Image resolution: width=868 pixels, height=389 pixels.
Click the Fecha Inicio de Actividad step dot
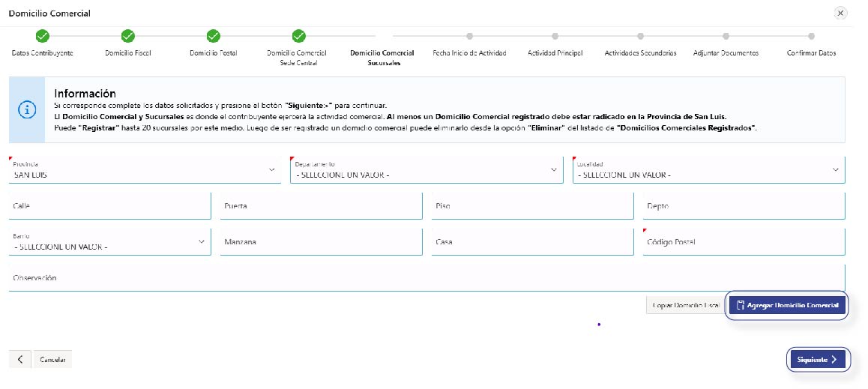(x=469, y=36)
